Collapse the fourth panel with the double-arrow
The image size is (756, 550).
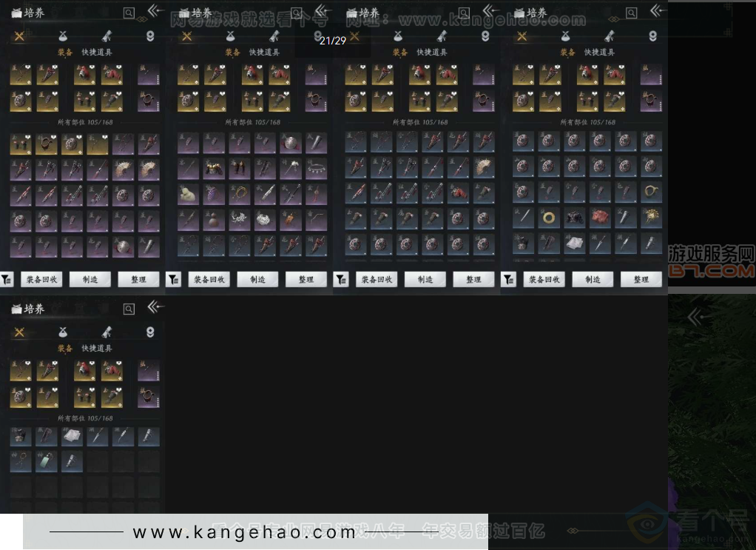(658, 10)
